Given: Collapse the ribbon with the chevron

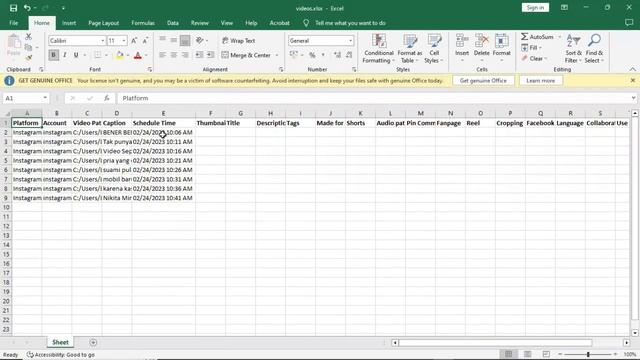Looking at the screenshot, I should coord(632,69).
